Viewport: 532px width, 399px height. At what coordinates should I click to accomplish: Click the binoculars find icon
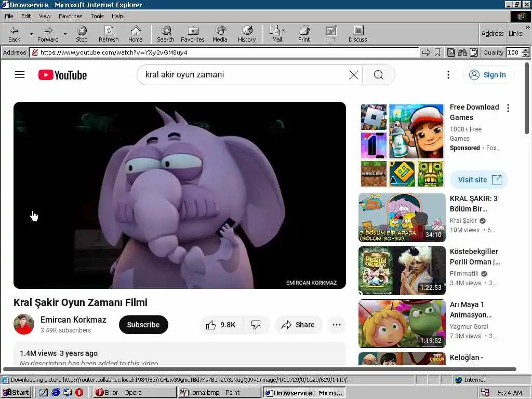click(x=462, y=52)
